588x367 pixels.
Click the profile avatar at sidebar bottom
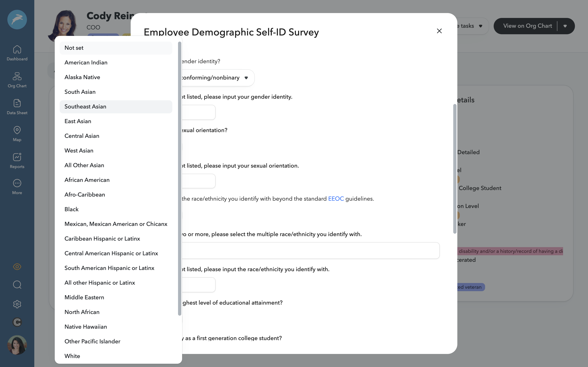[17, 345]
